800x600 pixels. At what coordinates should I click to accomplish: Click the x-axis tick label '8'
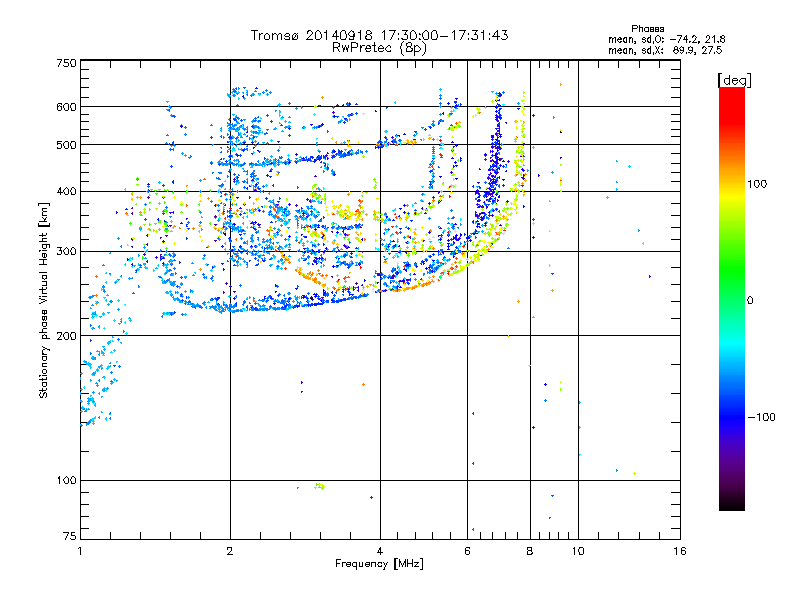(530, 551)
